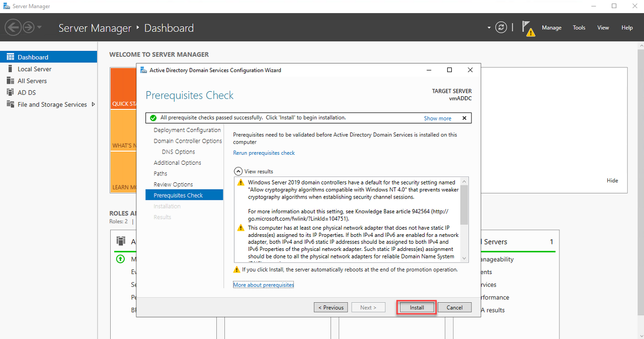The height and width of the screenshot is (339, 644).
Task: Select Dashboard in the left navigation
Action: 48,57
